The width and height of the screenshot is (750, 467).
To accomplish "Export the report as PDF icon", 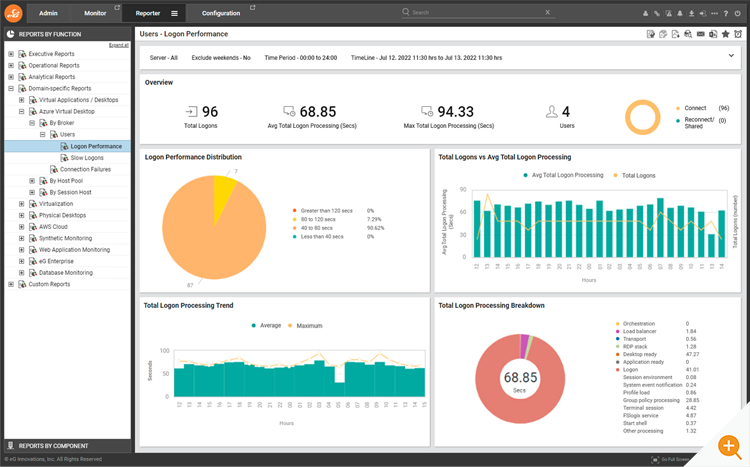I will coord(675,34).
